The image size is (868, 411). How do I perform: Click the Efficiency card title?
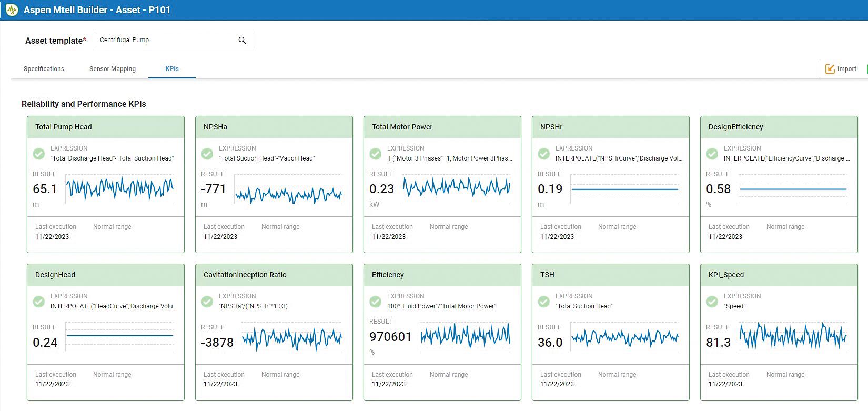click(x=388, y=275)
